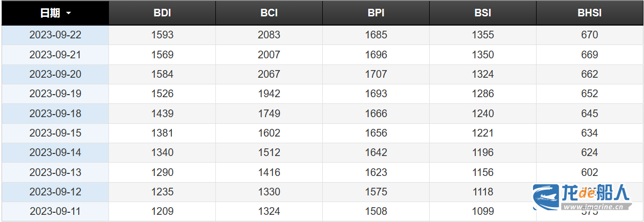This screenshot has width=644, height=222.
Task: Click the 2023-09-18 date cell
Action: coord(55,114)
